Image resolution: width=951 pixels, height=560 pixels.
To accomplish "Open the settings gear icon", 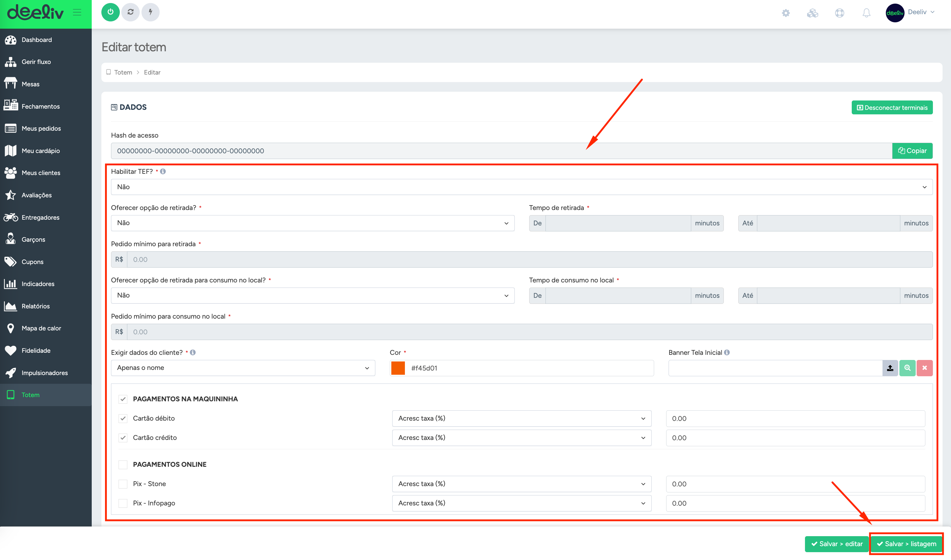I will 786,13.
